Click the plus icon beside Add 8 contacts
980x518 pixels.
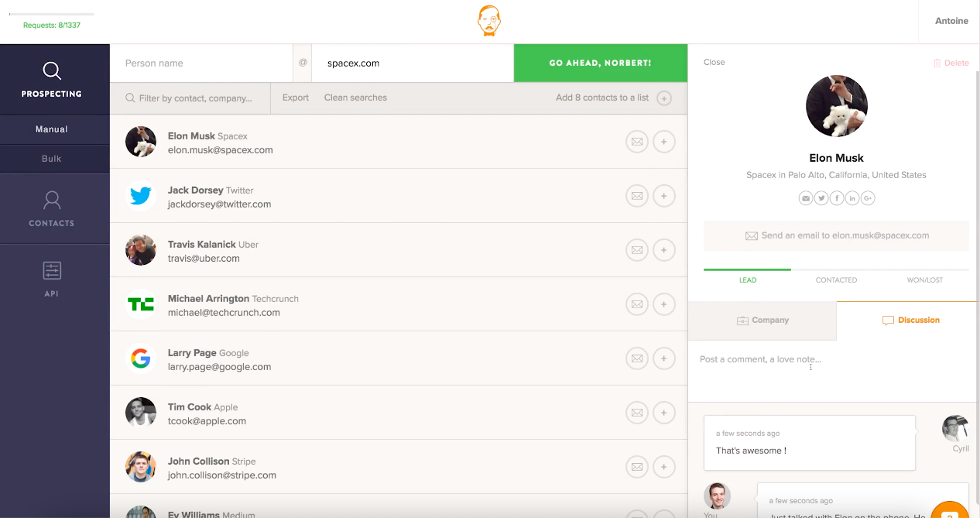pos(664,98)
